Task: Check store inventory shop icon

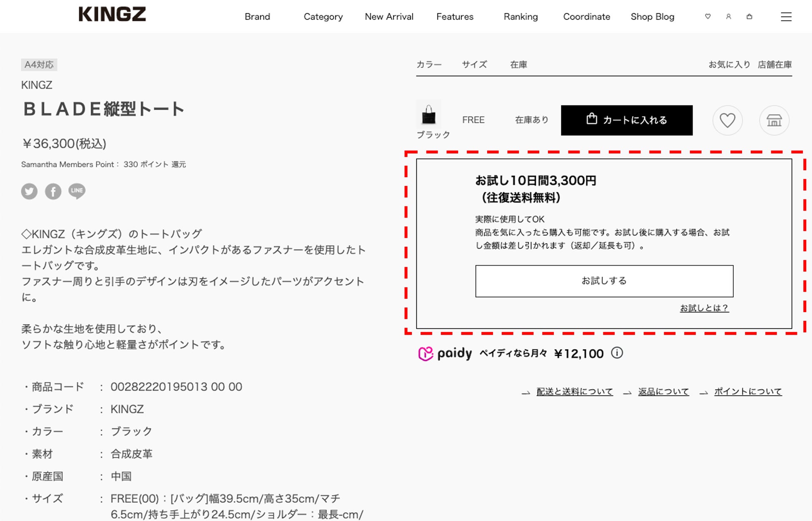Action: [x=774, y=121]
